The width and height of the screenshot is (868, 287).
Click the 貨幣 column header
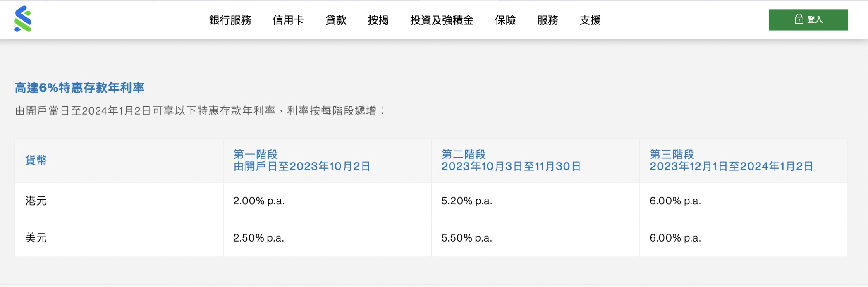click(x=36, y=160)
